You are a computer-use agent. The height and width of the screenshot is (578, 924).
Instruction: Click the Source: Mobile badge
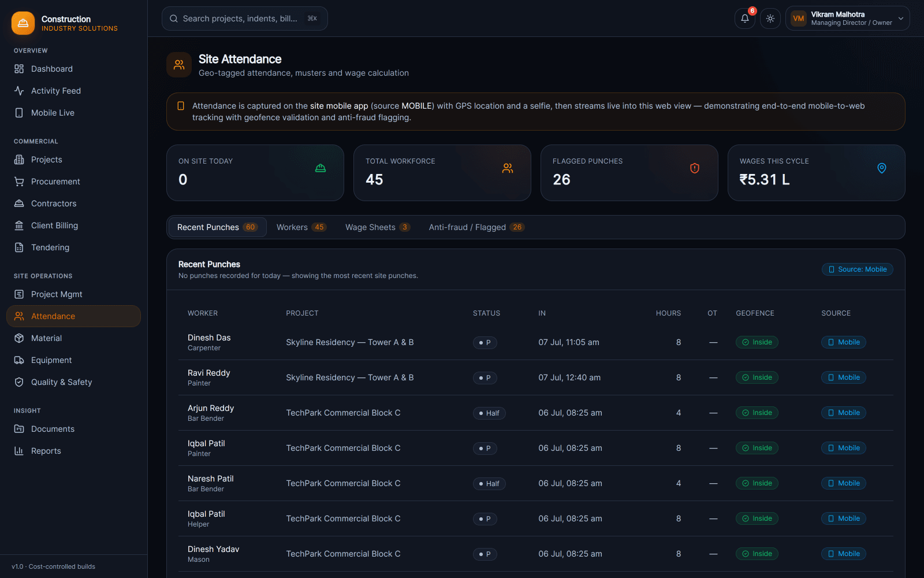tap(858, 269)
